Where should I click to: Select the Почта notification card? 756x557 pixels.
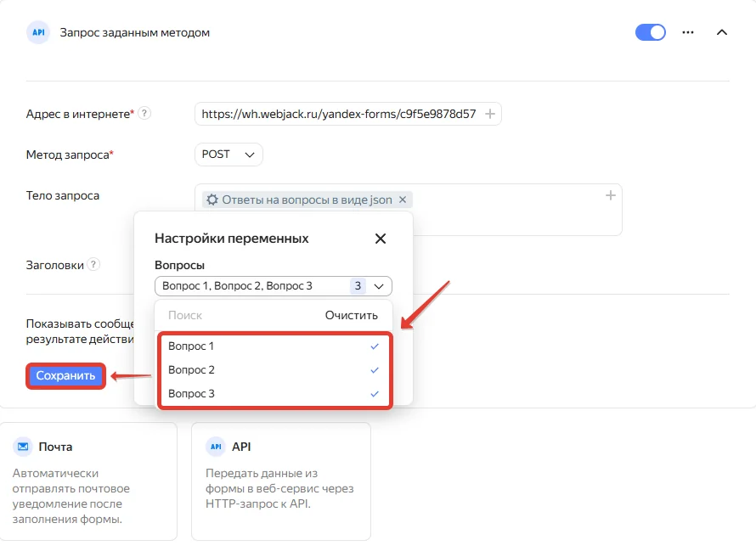tap(88, 481)
